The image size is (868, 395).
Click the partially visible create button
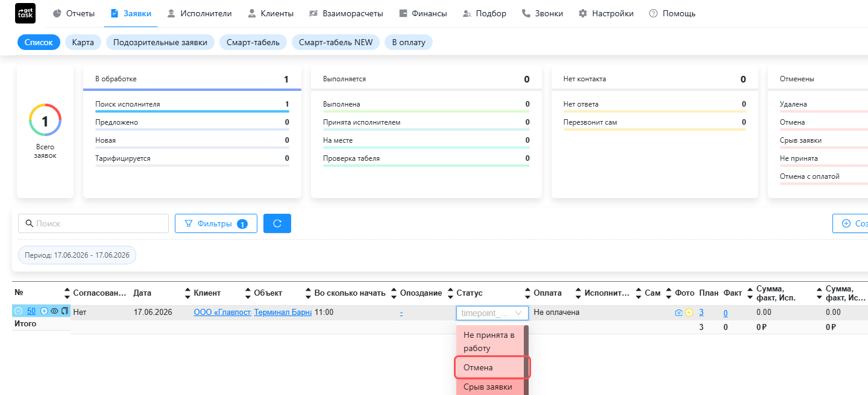[x=851, y=223]
